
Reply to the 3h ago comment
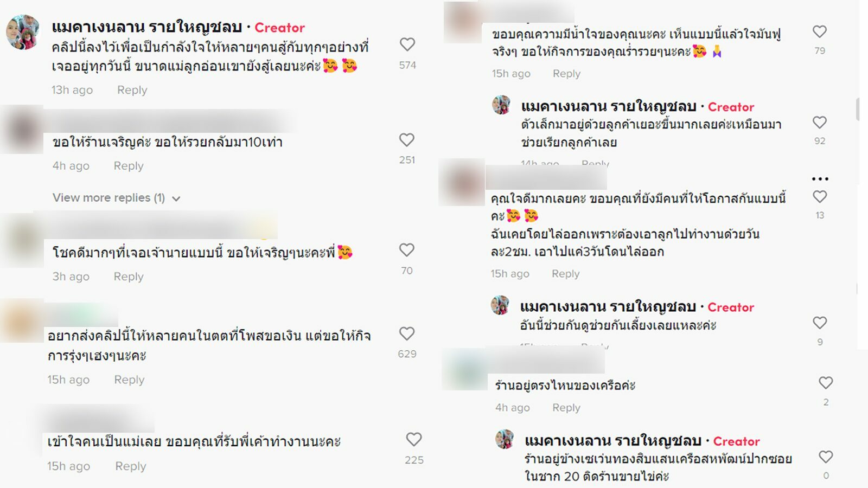coord(129,277)
